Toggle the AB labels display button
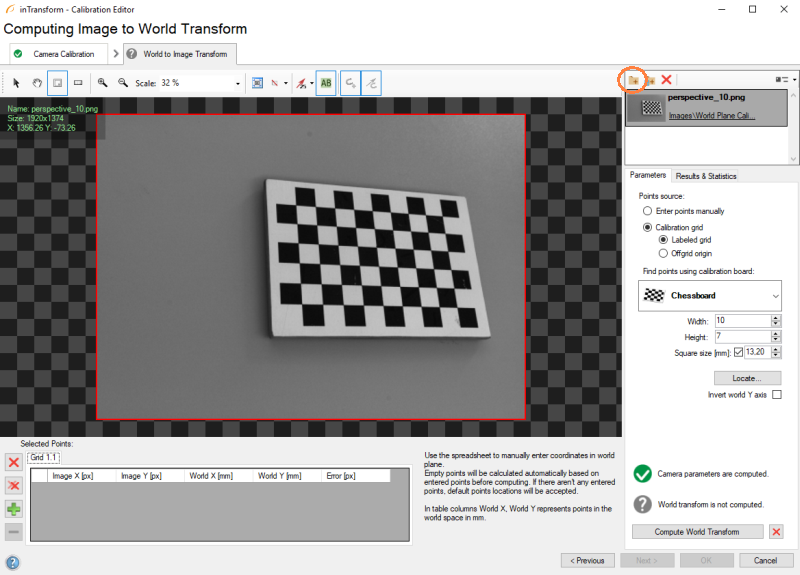800x575 pixels. click(325, 83)
